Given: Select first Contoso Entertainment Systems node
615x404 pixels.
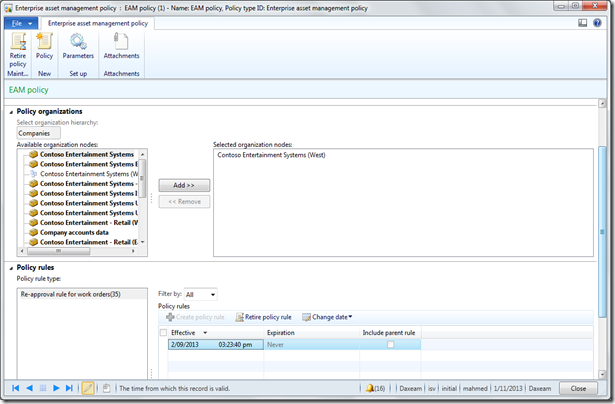Looking at the screenshot, I should tap(82, 154).
